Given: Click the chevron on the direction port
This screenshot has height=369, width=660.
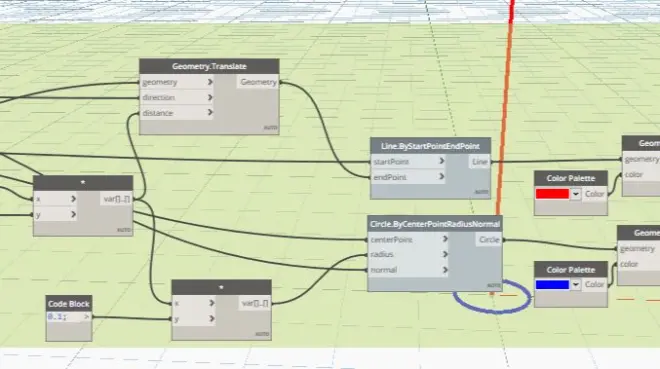Looking at the screenshot, I should coord(210,98).
